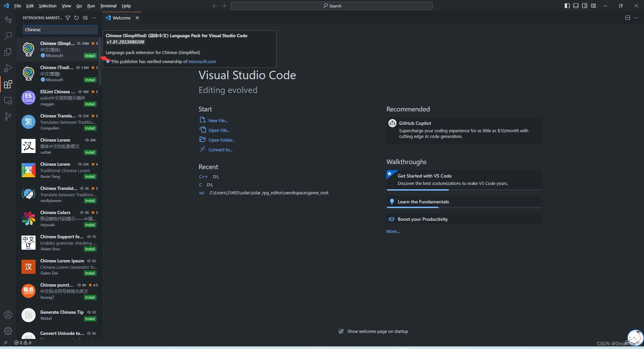Open the Selection menu
The width and height of the screenshot is (644, 349).
(x=48, y=6)
